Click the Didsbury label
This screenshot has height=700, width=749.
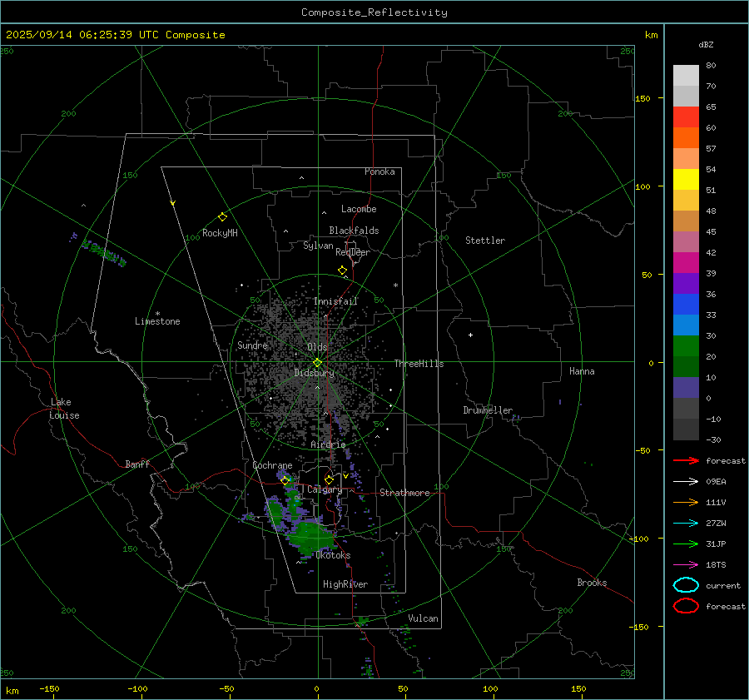pos(314,373)
